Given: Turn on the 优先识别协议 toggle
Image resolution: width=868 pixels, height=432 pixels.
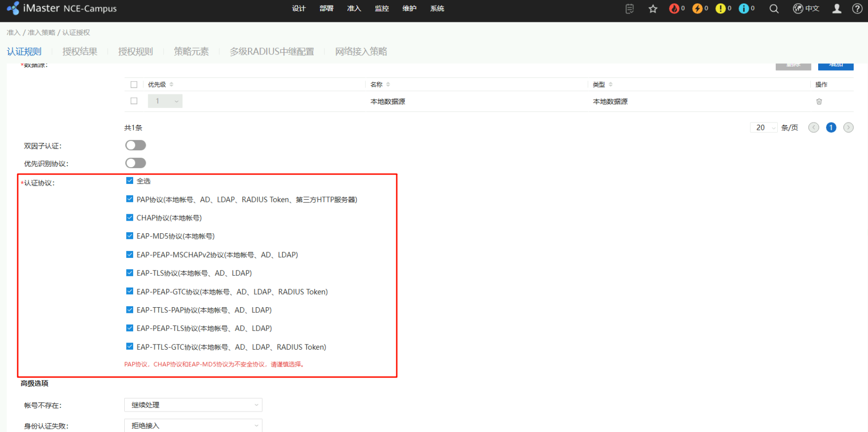Looking at the screenshot, I should coord(136,163).
